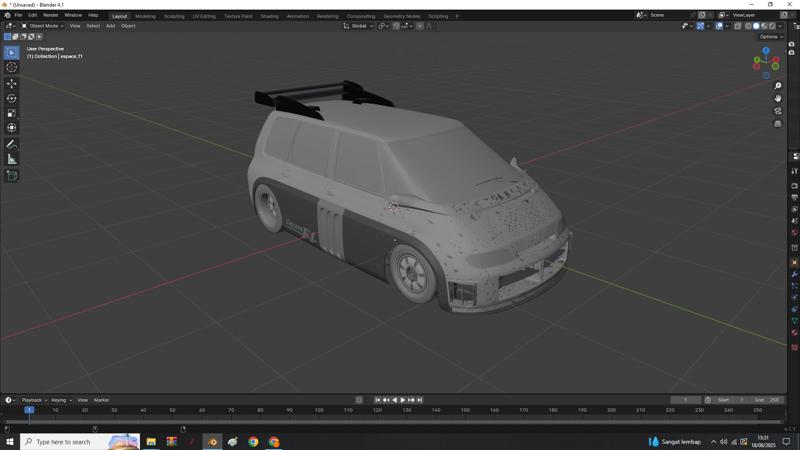
Task: Click the pan view hand icon
Action: click(x=778, y=98)
